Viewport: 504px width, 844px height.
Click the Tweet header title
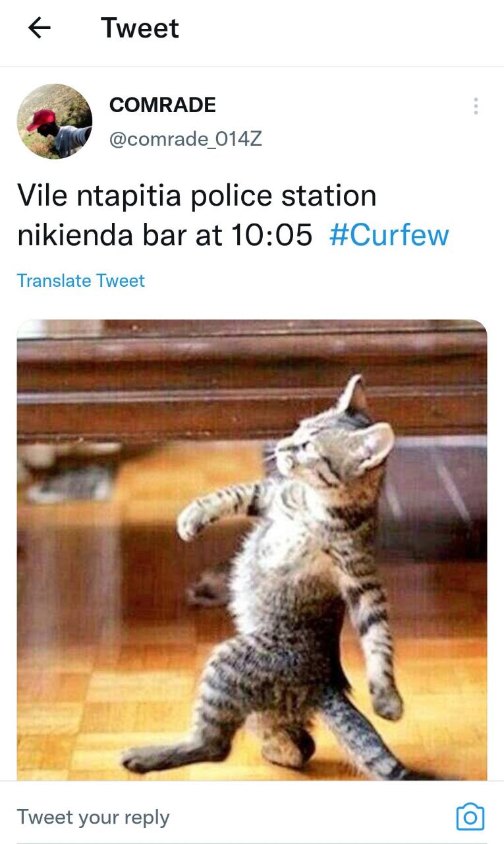point(140,28)
